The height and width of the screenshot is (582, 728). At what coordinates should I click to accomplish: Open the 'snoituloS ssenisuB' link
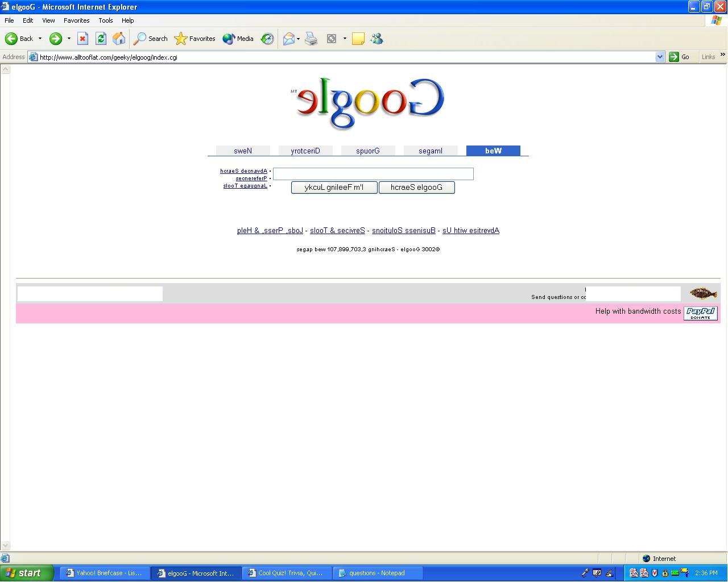point(404,230)
